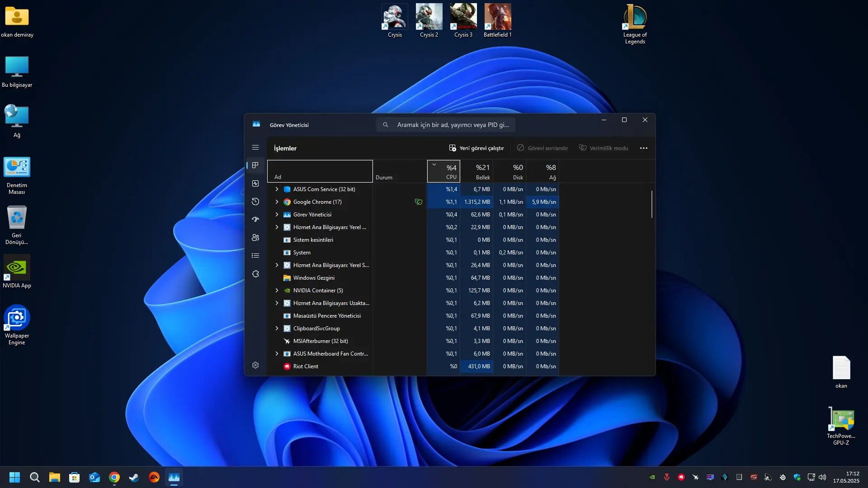The width and height of the screenshot is (868, 488).
Task: Open Startup apps page in sidebar
Action: (255, 220)
